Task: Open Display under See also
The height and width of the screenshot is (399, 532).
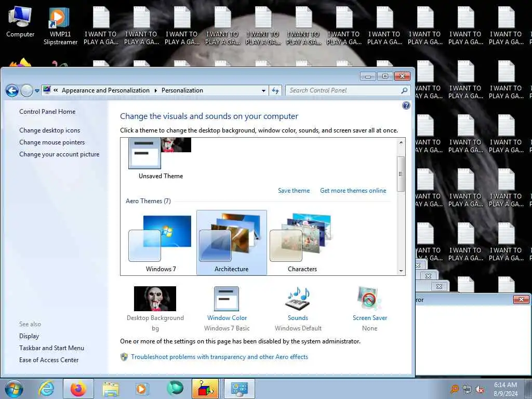Action: tap(29, 336)
